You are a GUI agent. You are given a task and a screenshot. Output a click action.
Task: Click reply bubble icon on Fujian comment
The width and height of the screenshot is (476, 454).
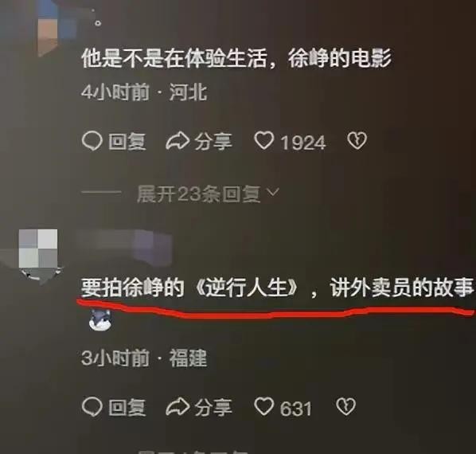coord(92,407)
